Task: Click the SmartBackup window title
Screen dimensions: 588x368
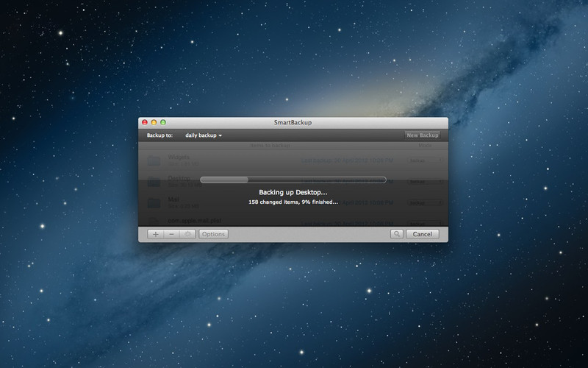Action: (293, 122)
